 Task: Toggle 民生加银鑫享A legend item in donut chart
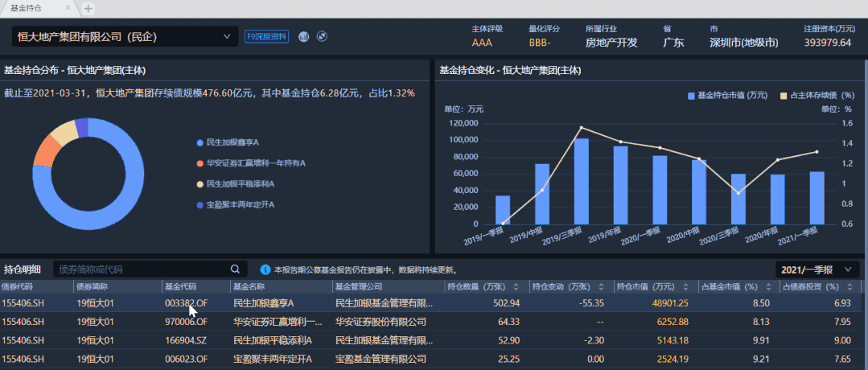point(228,142)
